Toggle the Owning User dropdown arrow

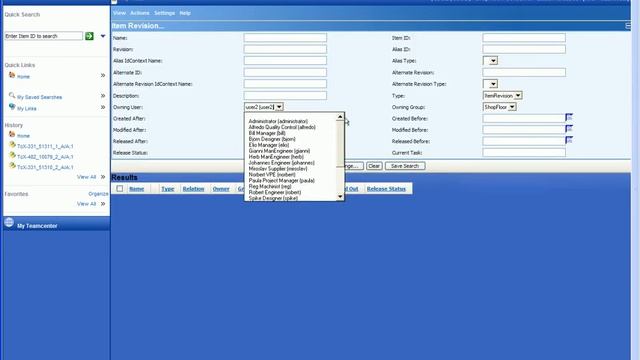279,107
